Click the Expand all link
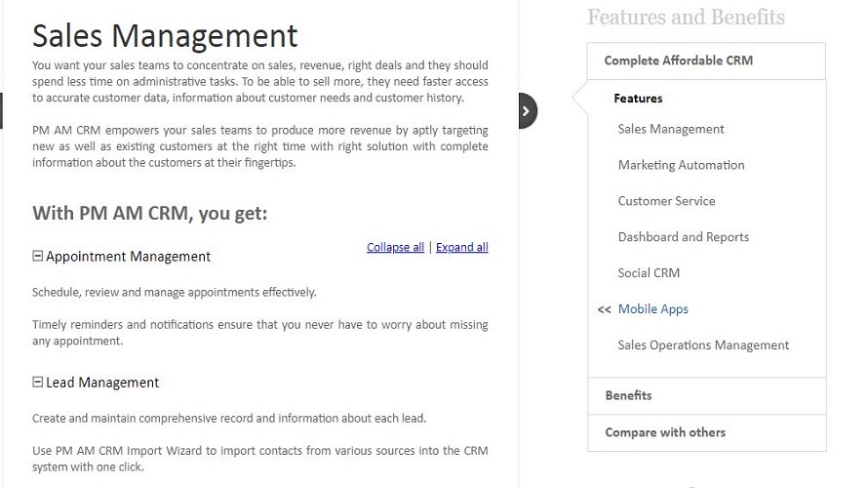 tap(461, 247)
